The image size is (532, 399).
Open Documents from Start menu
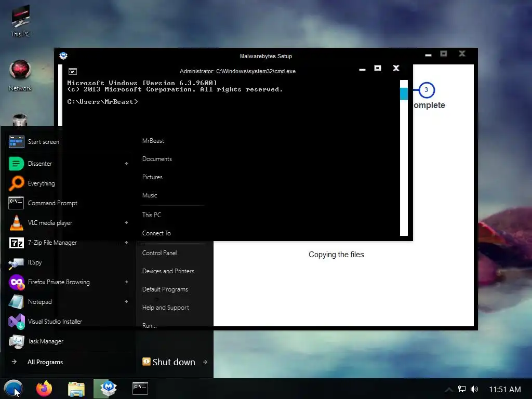[x=157, y=159]
